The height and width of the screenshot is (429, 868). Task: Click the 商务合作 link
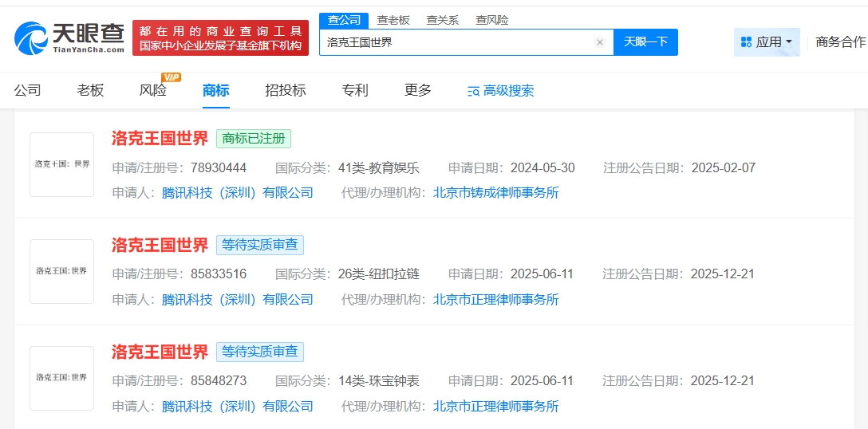click(840, 42)
